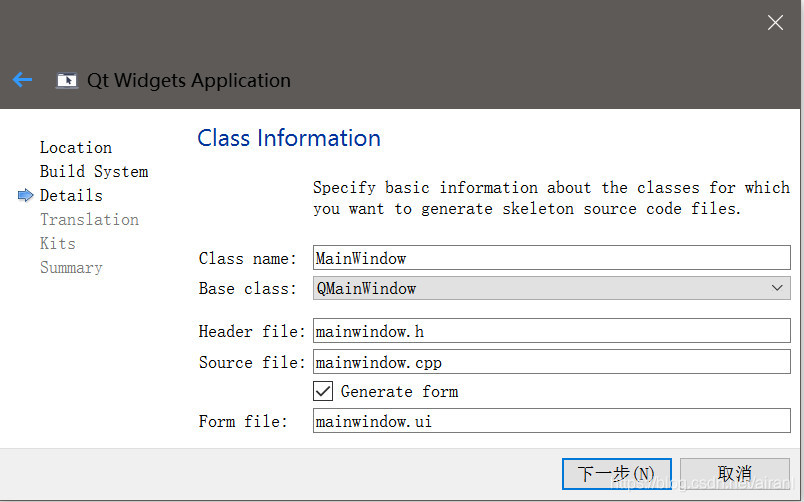The height and width of the screenshot is (502, 804).
Task: Select the Details step in sidebar
Action: tap(71, 195)
